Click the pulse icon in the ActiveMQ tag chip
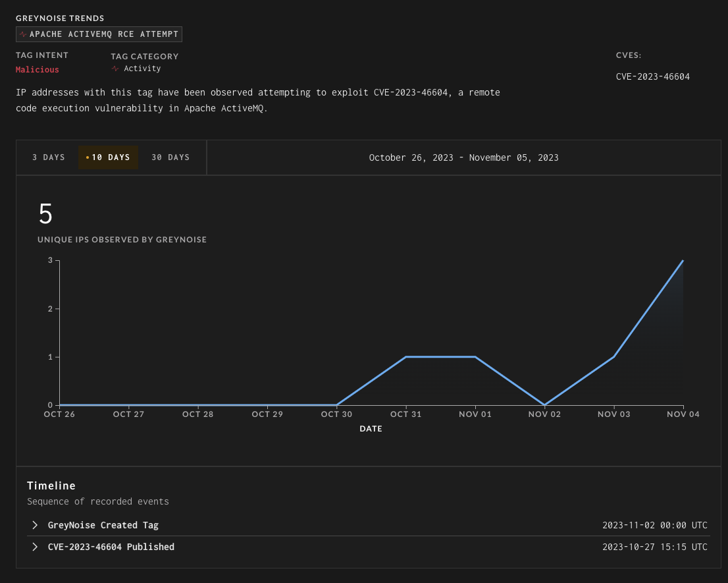 pos(23,34)
